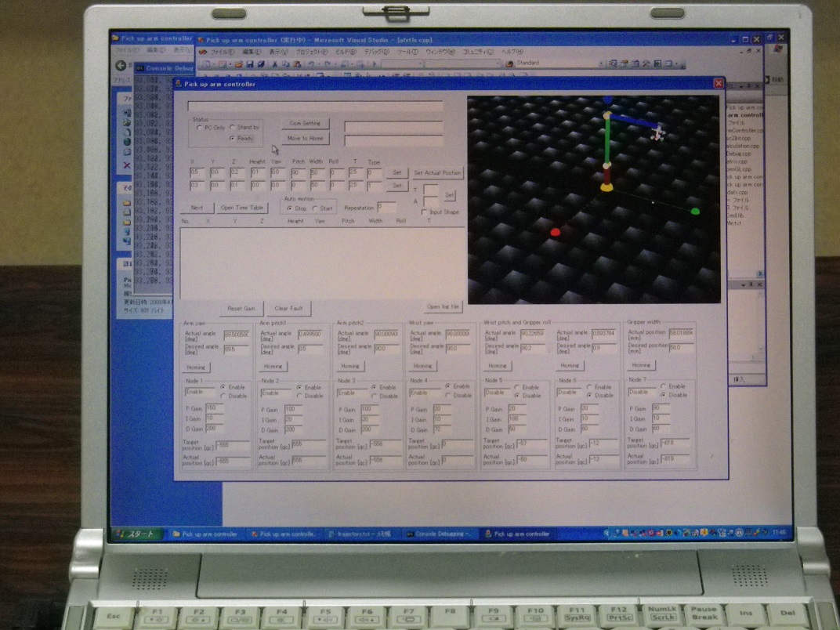Screen dimensions: 840x630
Task: Click the Open Time Table button
Action: (x=241, y=208)
